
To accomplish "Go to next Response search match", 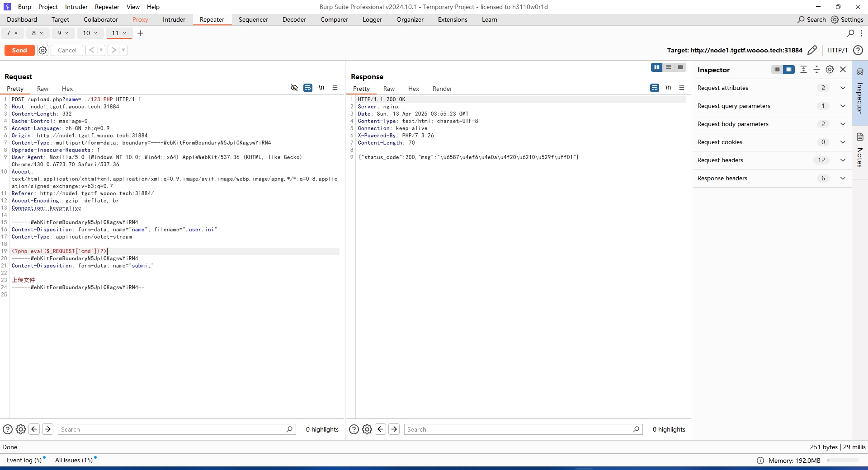I will (394, 429).
